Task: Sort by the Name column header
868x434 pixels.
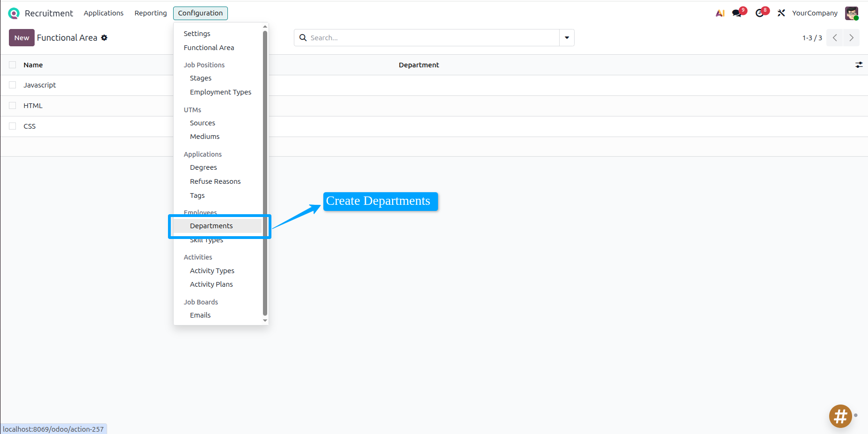Action: pyautogui.click(x=33, y=65)
